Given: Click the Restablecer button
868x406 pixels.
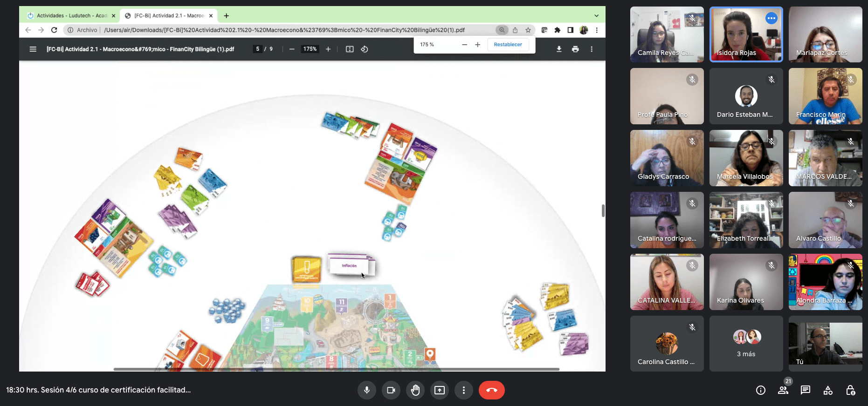Looking at the screenshot, I should coord(508,45).
